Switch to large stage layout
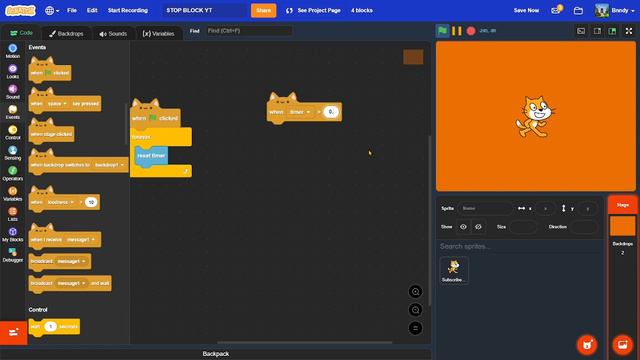The width and height of the screenshot is (640, 360). [x=612, y=31]
